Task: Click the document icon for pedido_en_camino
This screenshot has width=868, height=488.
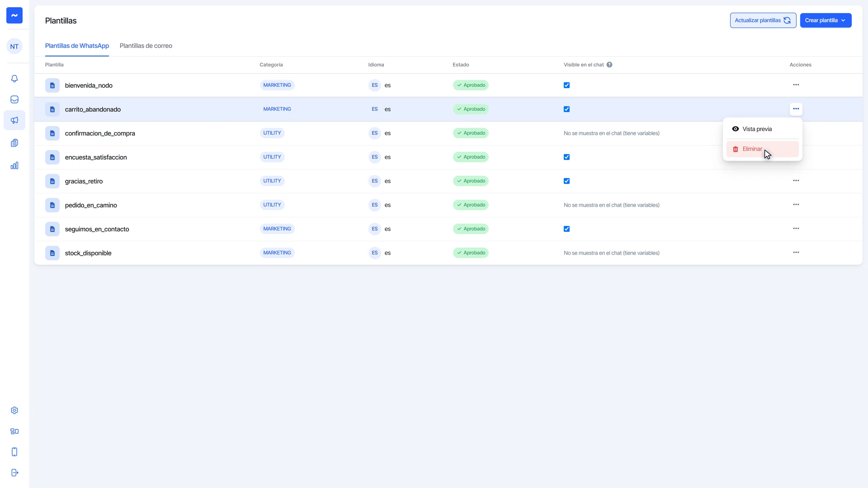Action: click(x=52, y=205)
